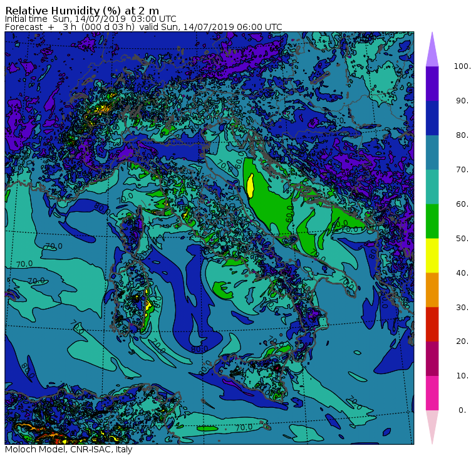The height and width of the screenshot is (458, 476).
Task: Click the magenta 0-10 color band
Action: (432, 393)
